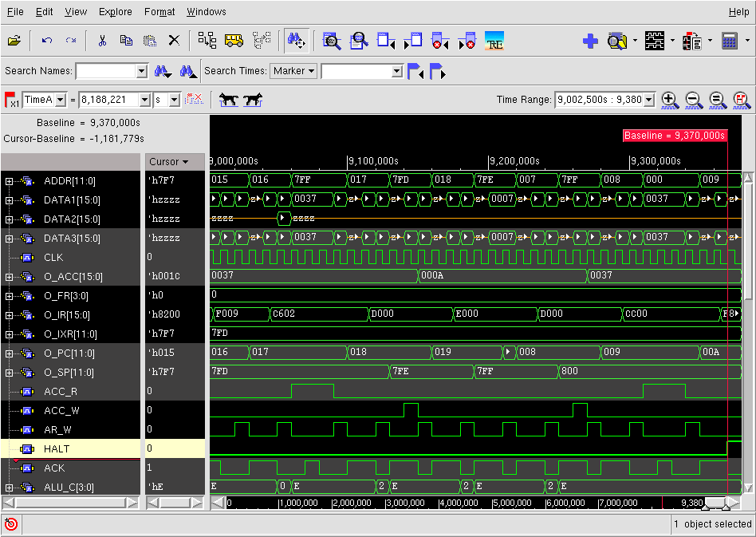Open the waveform window icon

click(x=654, y=41)
